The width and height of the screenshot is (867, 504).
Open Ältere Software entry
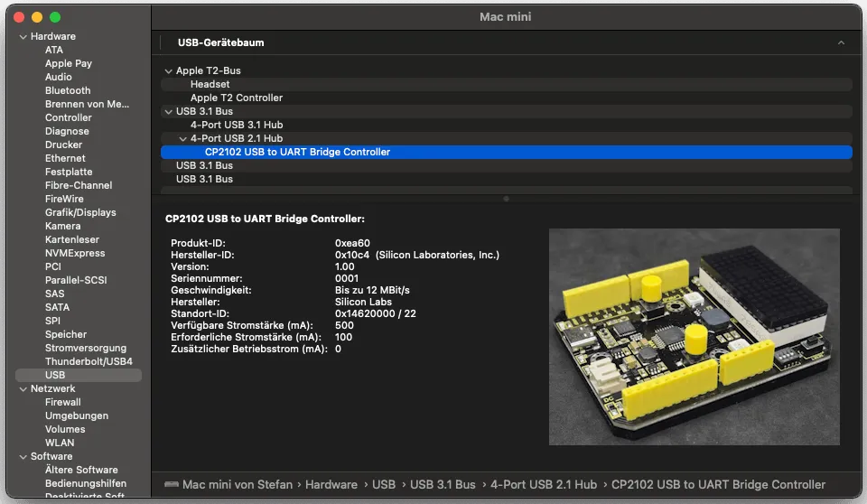tap(81, 471)
